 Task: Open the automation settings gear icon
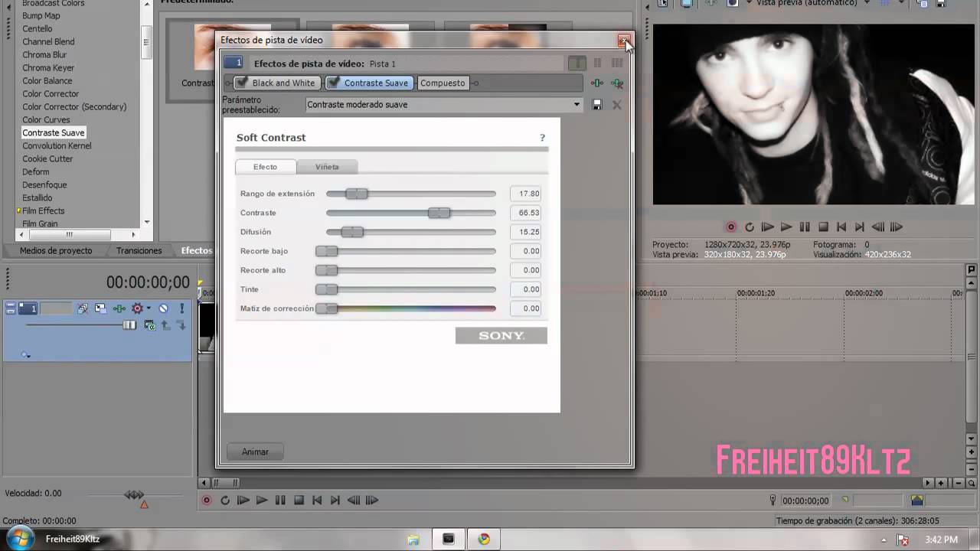pos(137,308)
